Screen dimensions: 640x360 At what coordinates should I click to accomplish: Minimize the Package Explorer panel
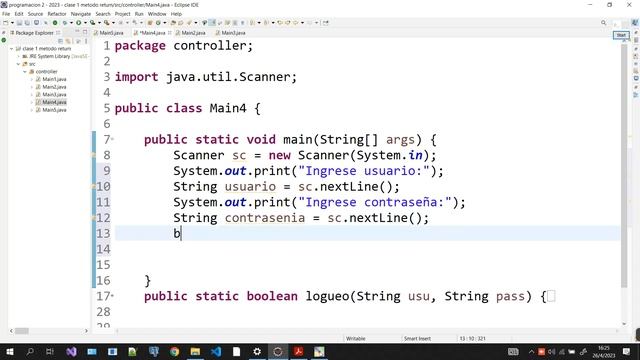click(x=77, y=32)
